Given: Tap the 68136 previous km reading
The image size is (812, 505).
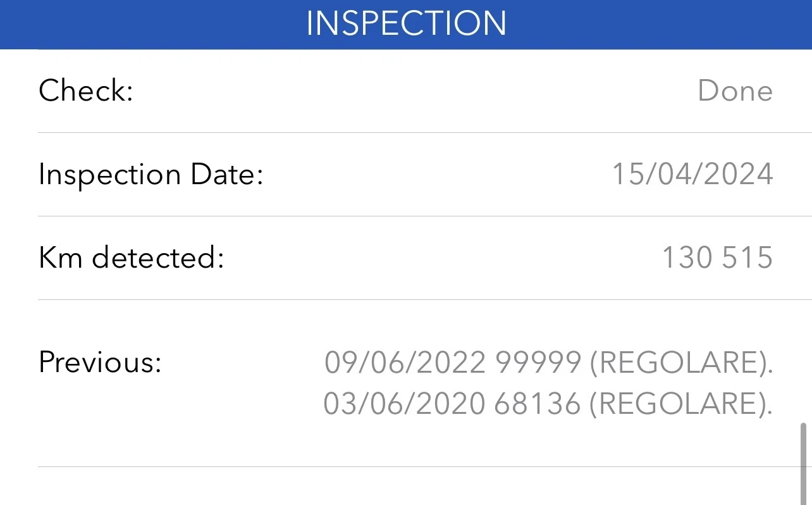Looking at the screenshot, I should [538, 404].
